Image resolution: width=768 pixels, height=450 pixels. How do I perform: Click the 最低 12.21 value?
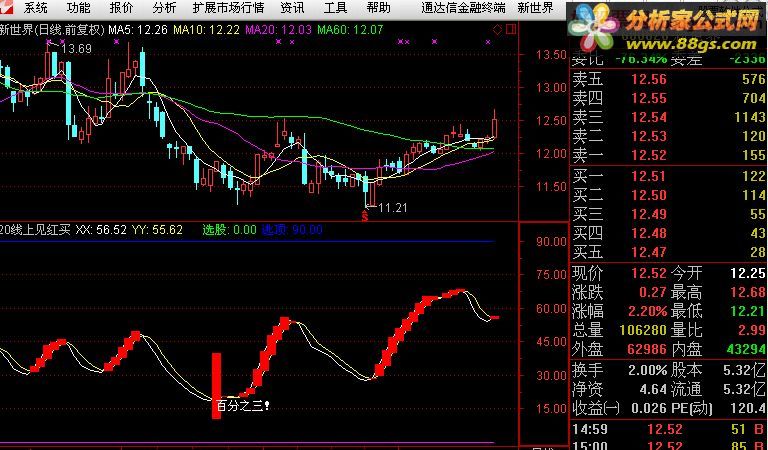pos(748,311)
